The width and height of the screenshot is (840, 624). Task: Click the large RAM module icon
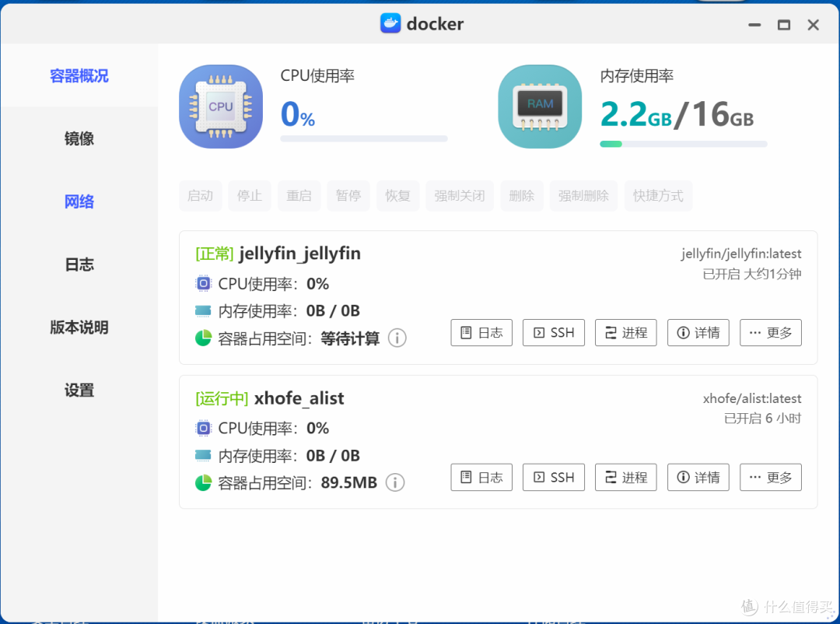(540, 107)
